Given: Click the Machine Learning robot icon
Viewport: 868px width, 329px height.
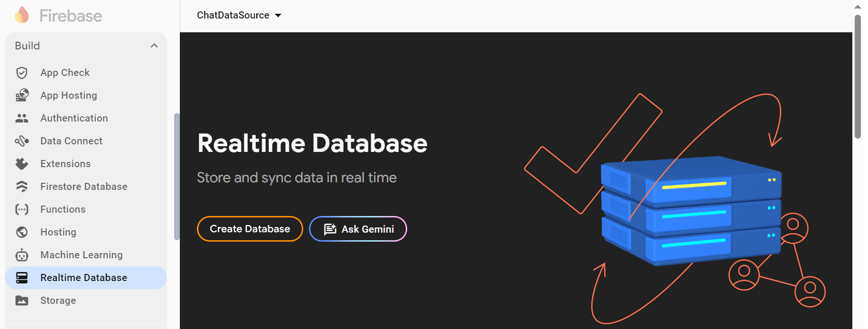Looking at the screenshot, I should coord(22,255).
